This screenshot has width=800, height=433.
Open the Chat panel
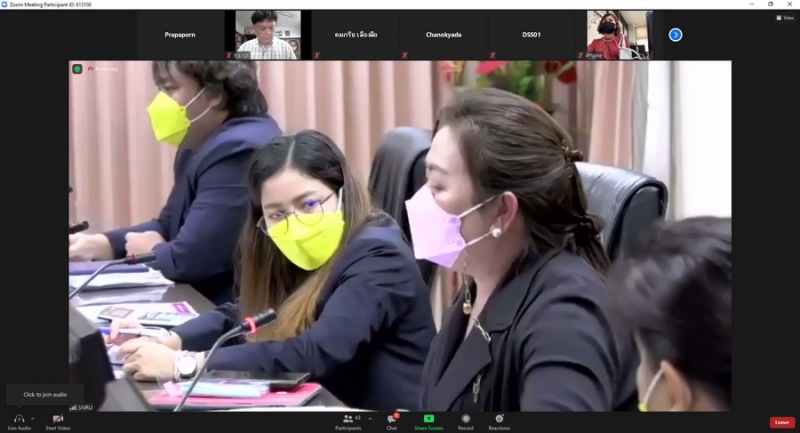[392, 418]
